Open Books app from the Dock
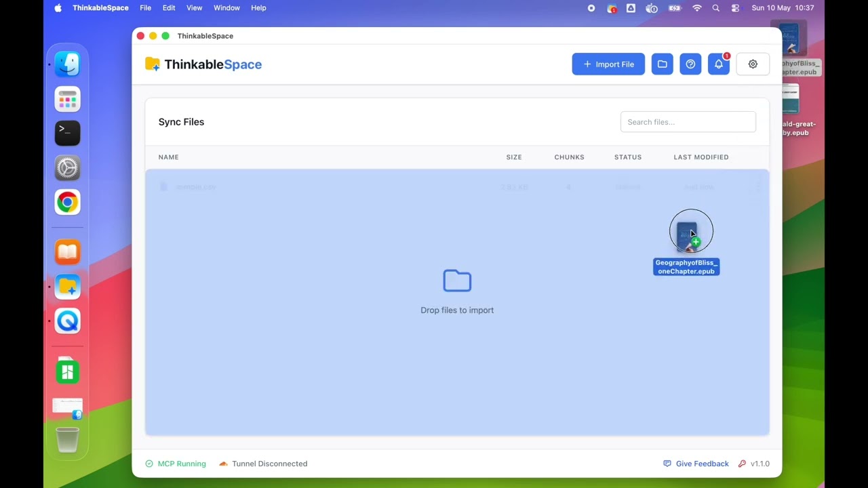868x488 pixels. 68,252
